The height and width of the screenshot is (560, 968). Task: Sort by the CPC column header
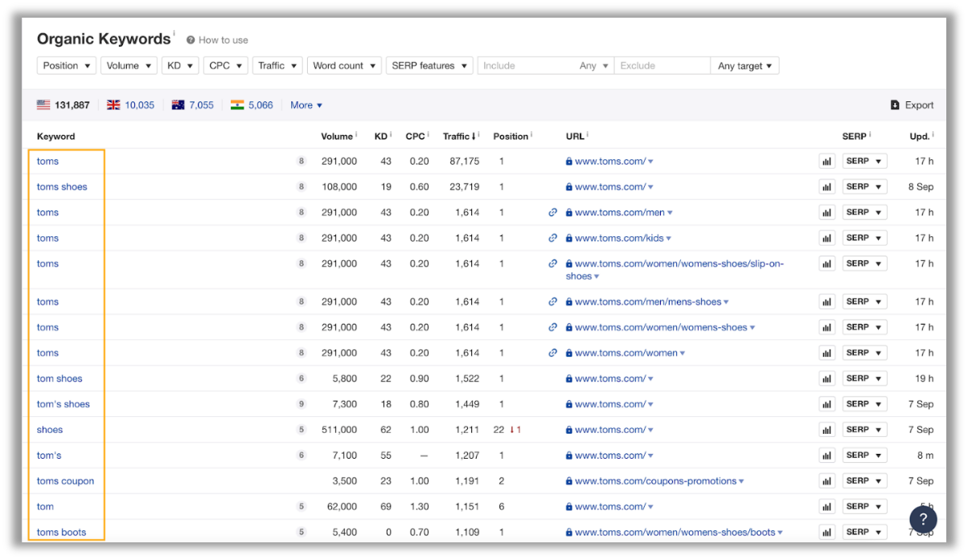click(x=415, y=137)
